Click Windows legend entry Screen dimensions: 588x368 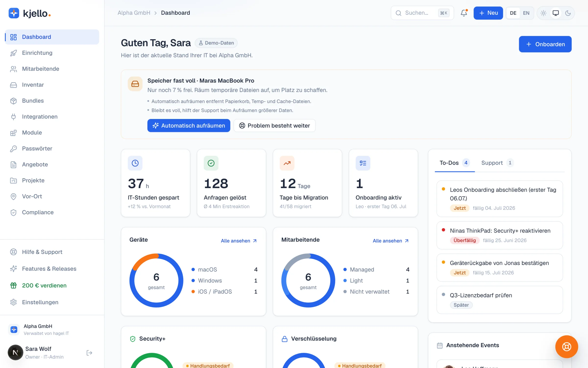[224, 281]
